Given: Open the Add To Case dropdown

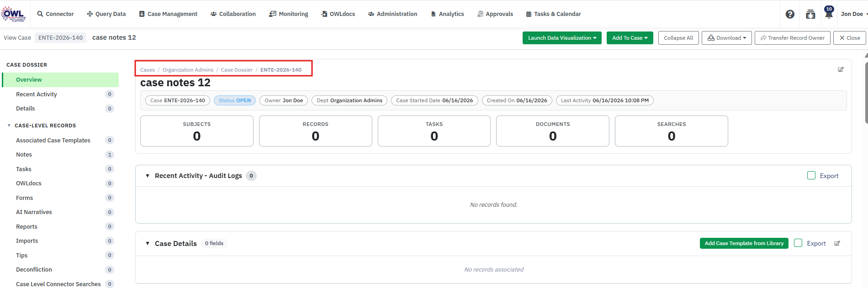Looking at the screenshot, I should (x=630, y=38).
